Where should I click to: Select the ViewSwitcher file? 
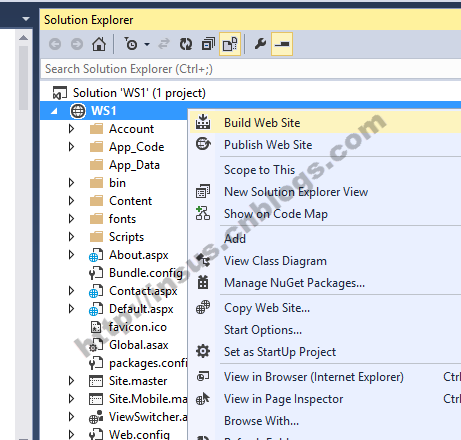148,417
